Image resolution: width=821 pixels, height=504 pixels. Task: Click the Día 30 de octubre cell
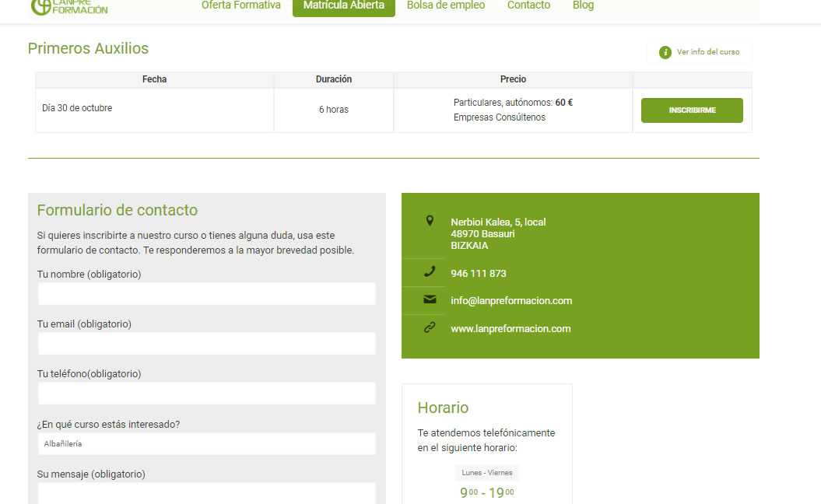154,110
